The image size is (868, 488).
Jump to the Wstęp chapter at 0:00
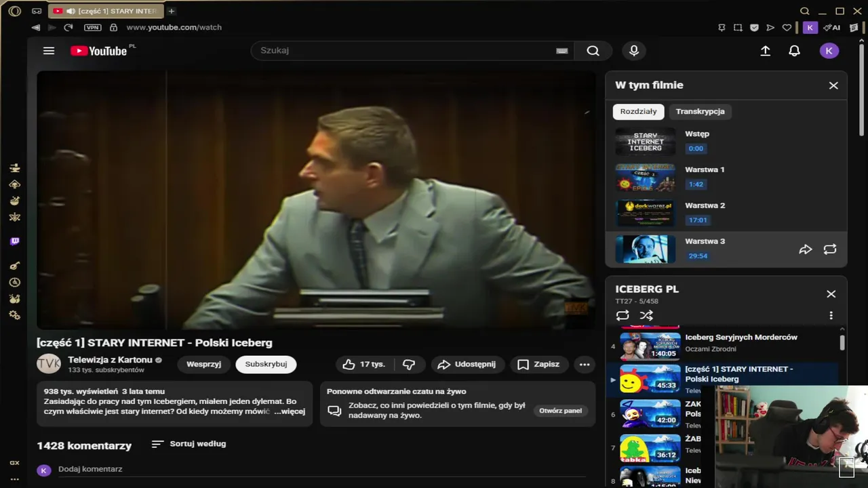coord(727,141)
